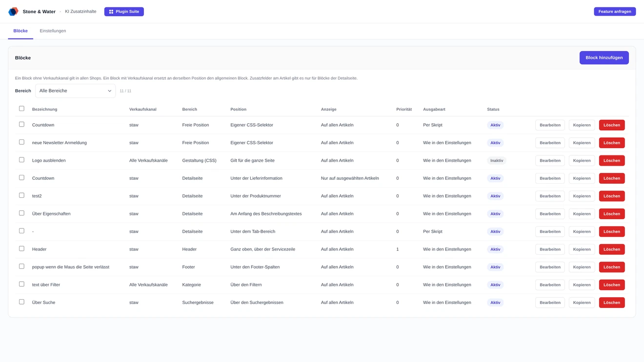
Task: Click the Aktiv badge in Header row
Action: (495, 249)
